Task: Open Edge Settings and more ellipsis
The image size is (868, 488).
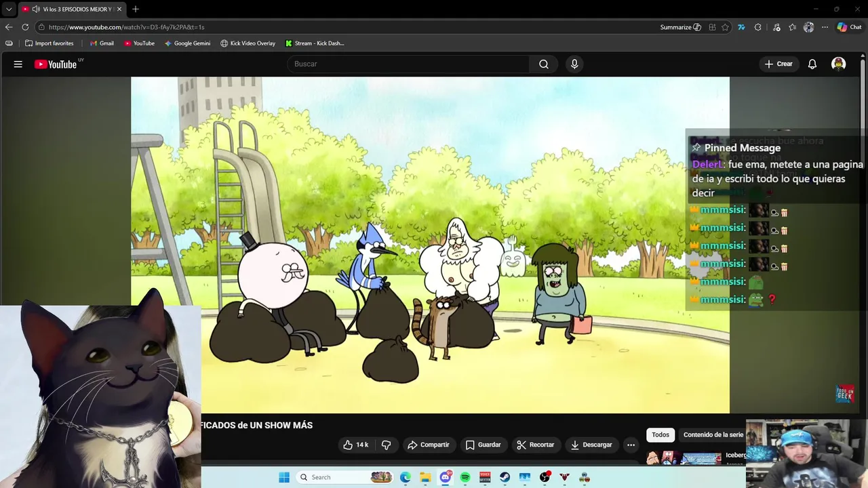Action: coord(825,27)
